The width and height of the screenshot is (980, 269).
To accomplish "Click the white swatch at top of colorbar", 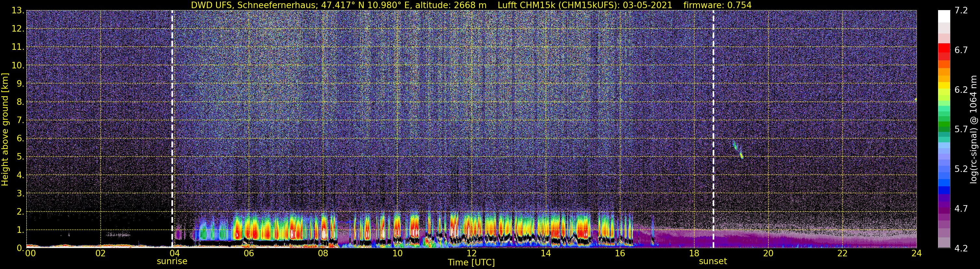I will pos(944,16).
